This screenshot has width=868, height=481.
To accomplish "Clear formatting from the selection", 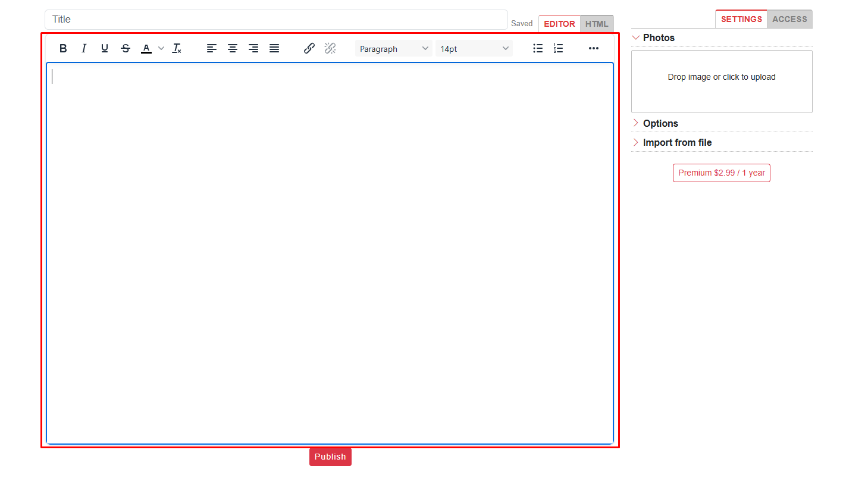I will click(x=177, y=49).
